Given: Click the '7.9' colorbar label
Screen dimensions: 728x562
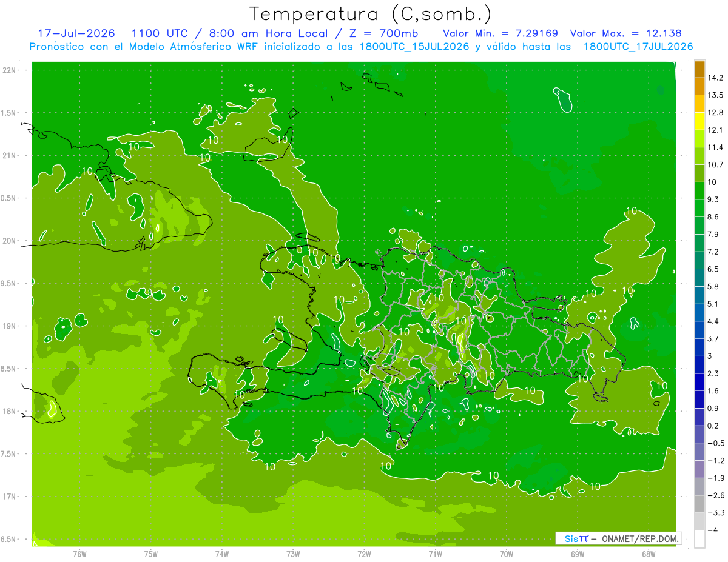Looking at the screenshot, I should click(714, 235).
